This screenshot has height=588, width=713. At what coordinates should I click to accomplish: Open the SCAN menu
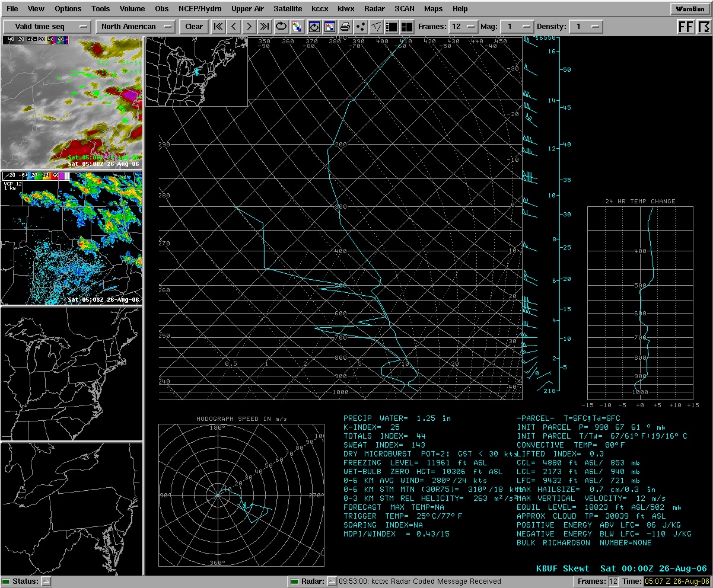405,9
